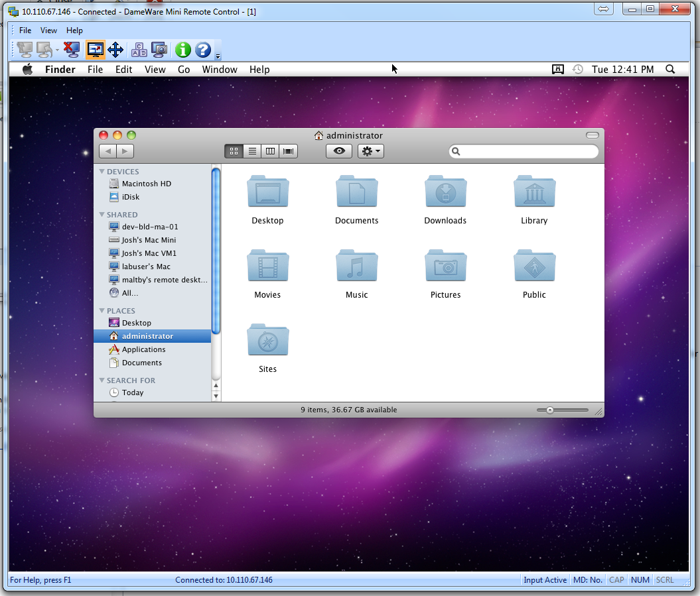Select the Pictures folder icon
The image size is (700, 596).
pyautogui.click(x=445, y=265)
